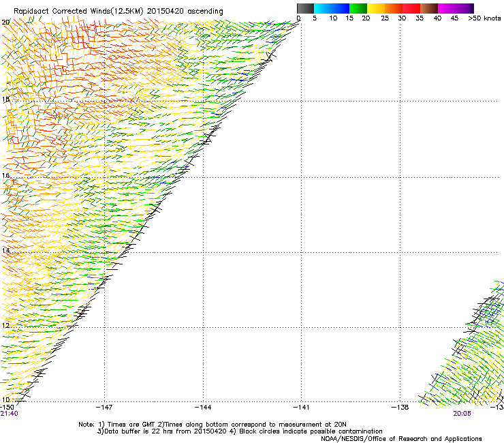
Task: Click the legend tick label '25'
Action: 385,18
